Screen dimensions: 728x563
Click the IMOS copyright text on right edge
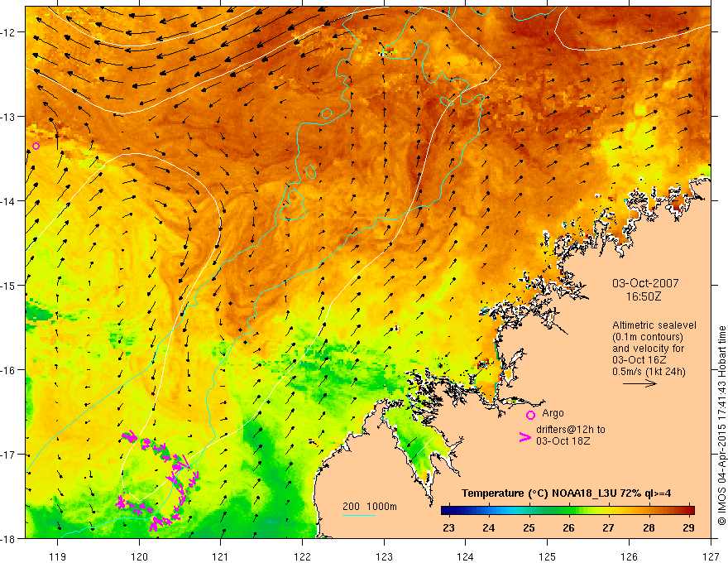(x=721, y=427)
